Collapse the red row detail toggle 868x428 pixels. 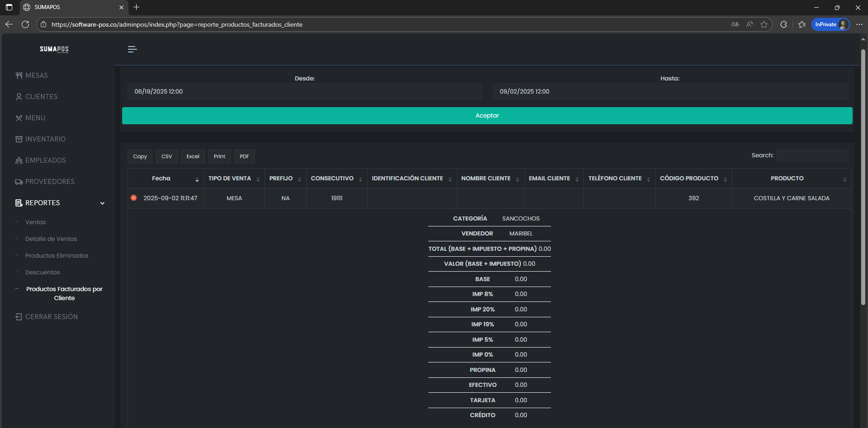click(134, 198)
